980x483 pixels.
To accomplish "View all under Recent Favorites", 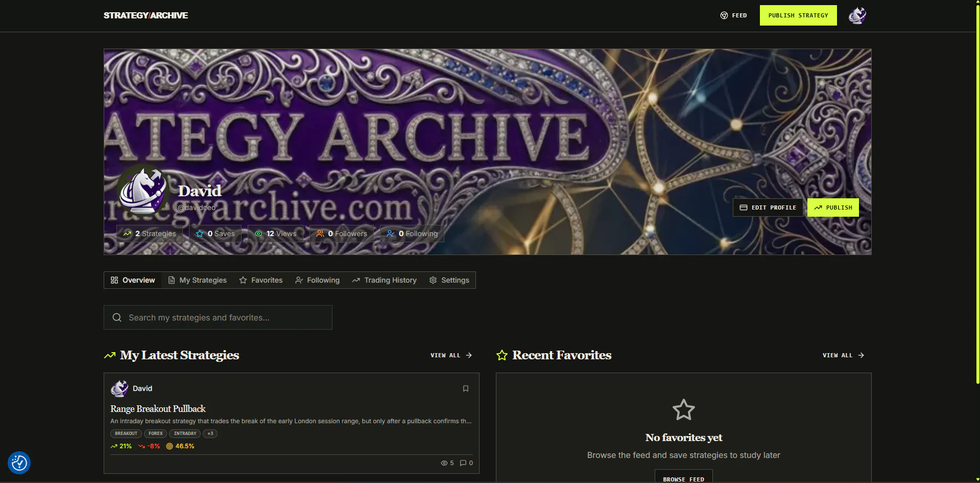I will [x=844, y=355].
